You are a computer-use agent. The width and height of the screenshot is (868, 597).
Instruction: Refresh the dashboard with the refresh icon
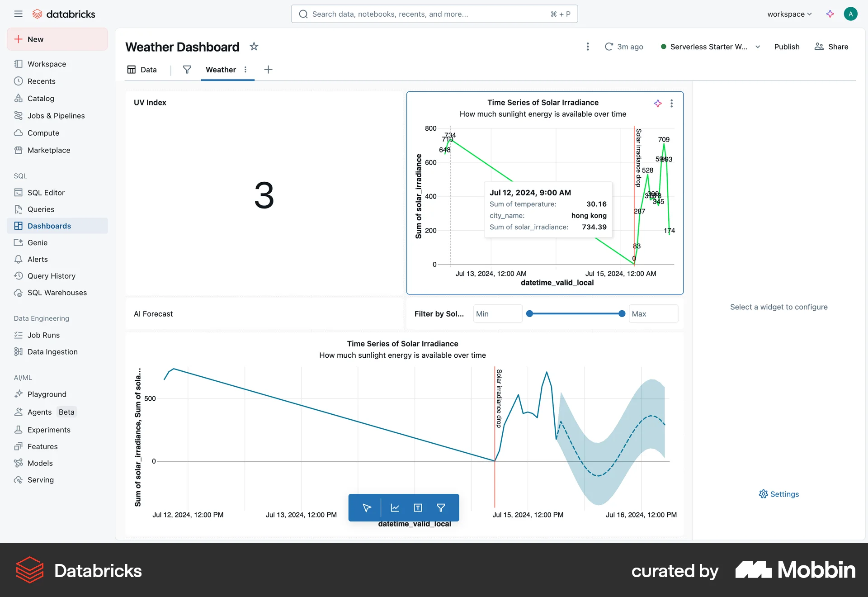(609, 47)
